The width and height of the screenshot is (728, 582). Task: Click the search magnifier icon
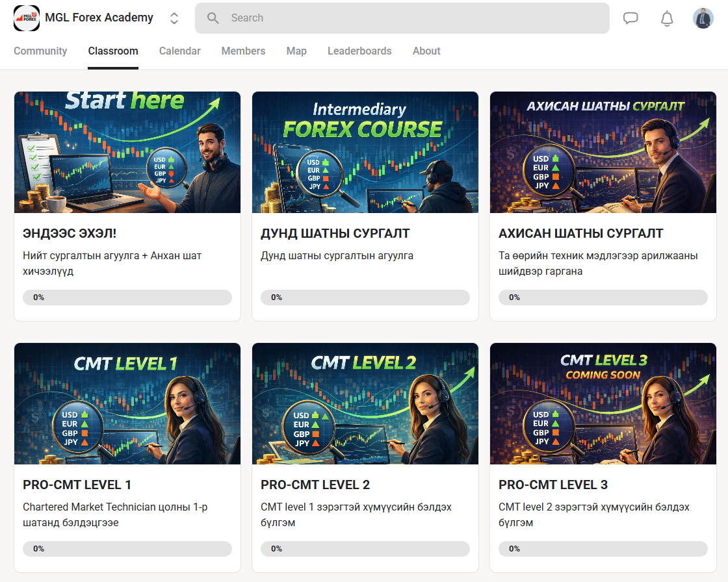[x=213, y=18]
